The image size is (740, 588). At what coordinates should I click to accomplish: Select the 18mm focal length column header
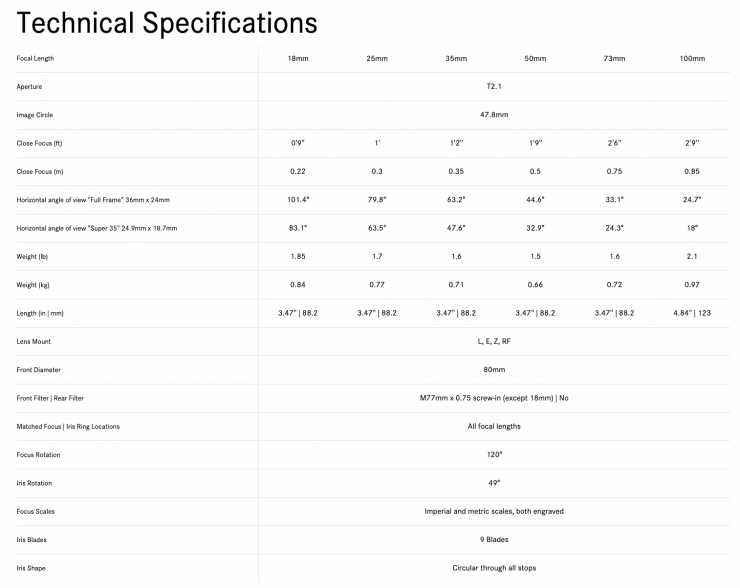[298, 59]
